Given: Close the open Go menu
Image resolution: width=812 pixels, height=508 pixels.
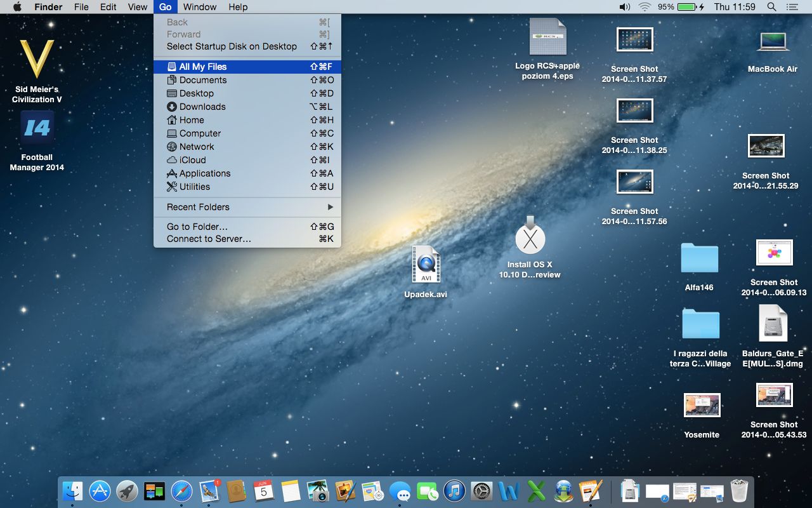Looking at the screenshot, I should pos(165,7).
